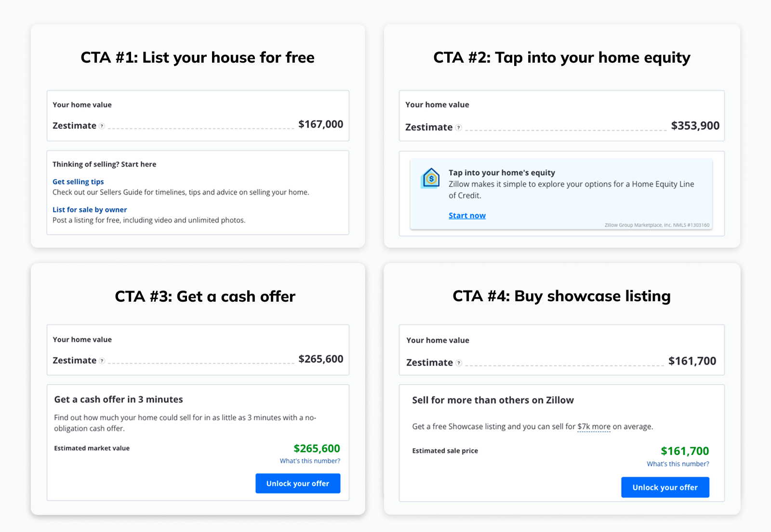Click the Get a cash offer in 3 minutes heading

119,399
